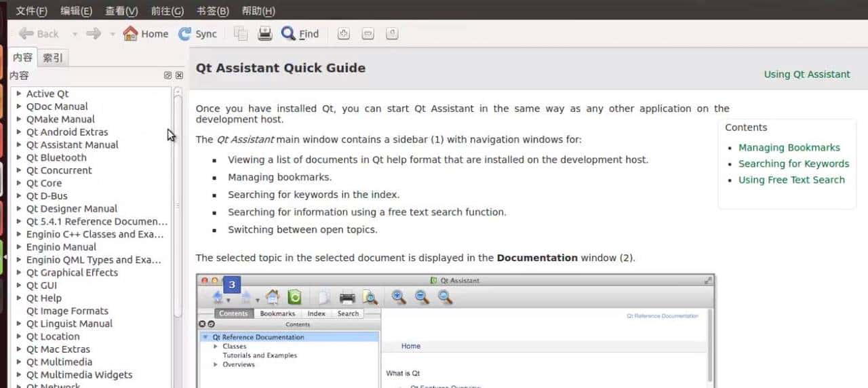The width and height of the screenshot is (868, 388).
Task: Click the Copy toolbar icon
Action: click(x=241, y=34)
